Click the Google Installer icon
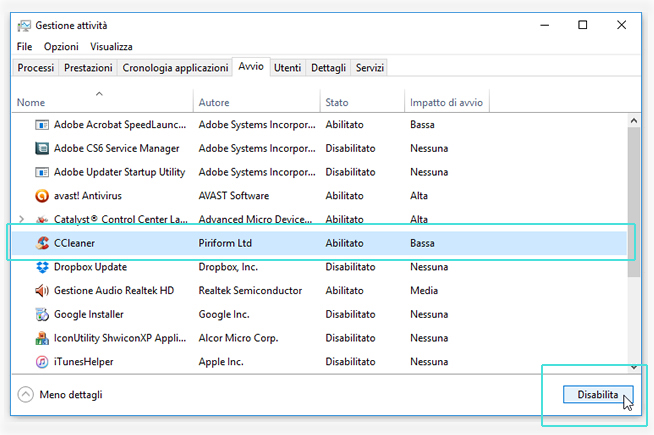The width and height of the screenshot is (654, 435). pyautogui.click(x=42, y=314)
